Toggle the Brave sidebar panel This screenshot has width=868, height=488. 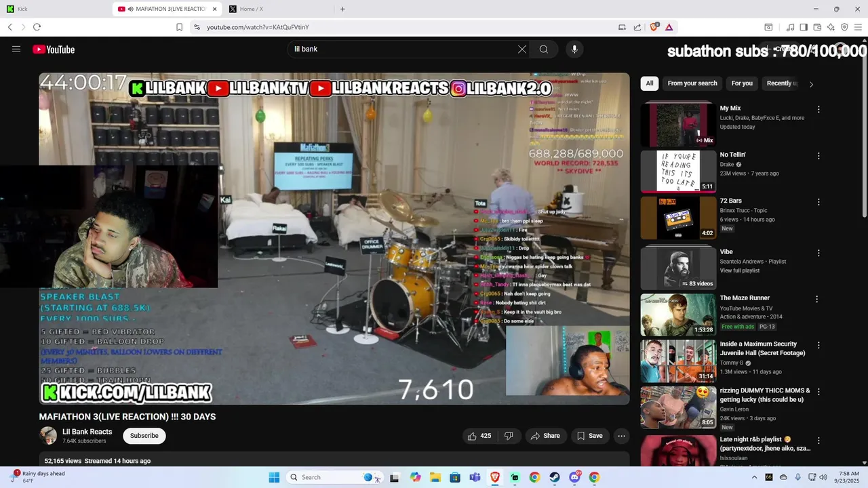coord(804,27)
